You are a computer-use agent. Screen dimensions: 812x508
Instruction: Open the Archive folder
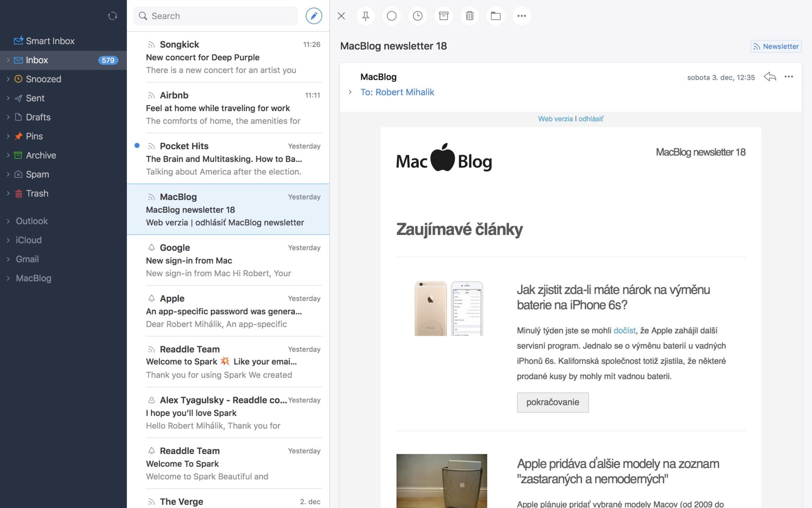click(x=63, y=155)
